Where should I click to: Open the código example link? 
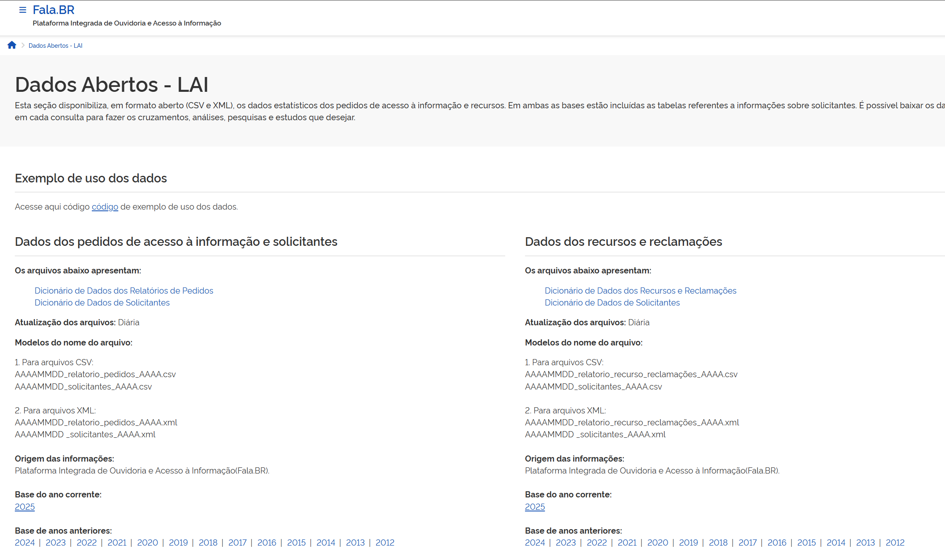(105, 207)
